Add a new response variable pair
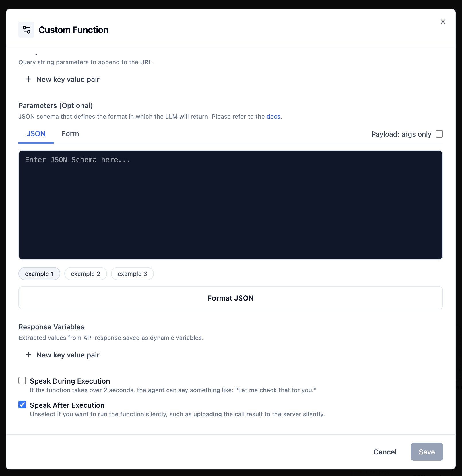Image resolution: width=462 pixels, height=476 pixels. (x=67, y=355)
